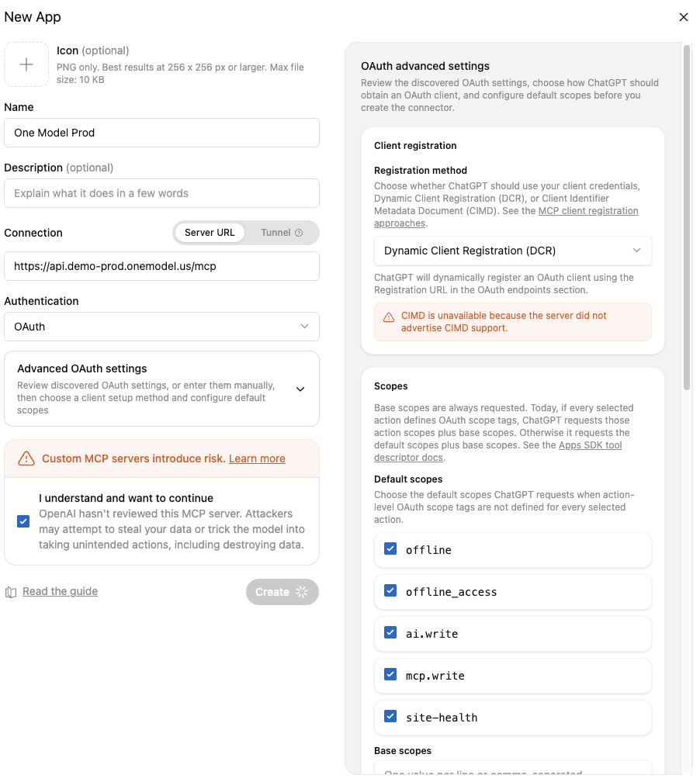
Task: Open the Learn more link
Action: [x=257, y=458]
